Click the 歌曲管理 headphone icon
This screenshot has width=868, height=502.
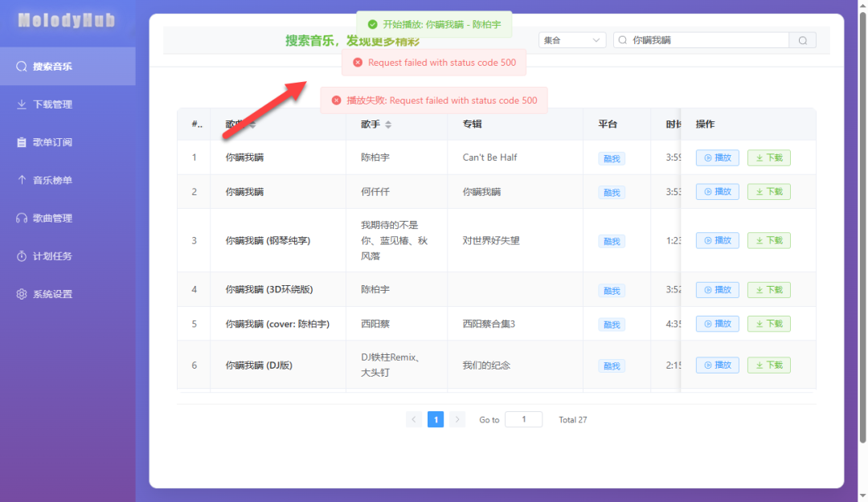tap(22, 218)
